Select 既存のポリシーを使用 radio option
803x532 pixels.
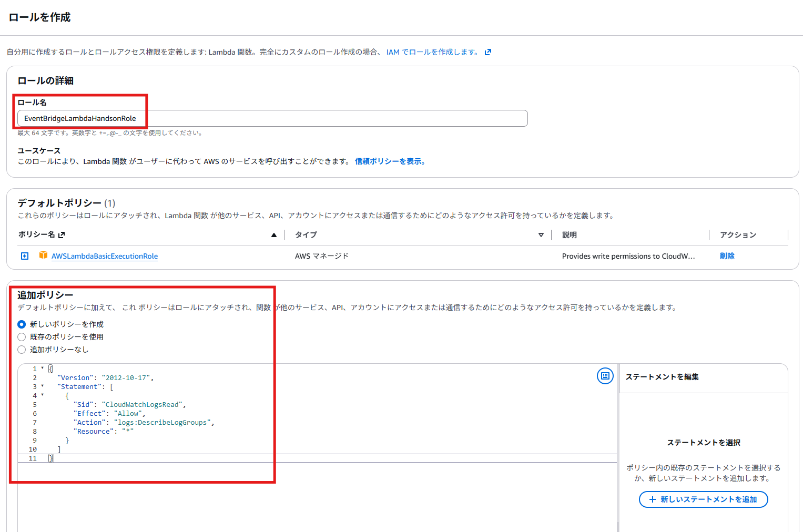click(22, 337)
